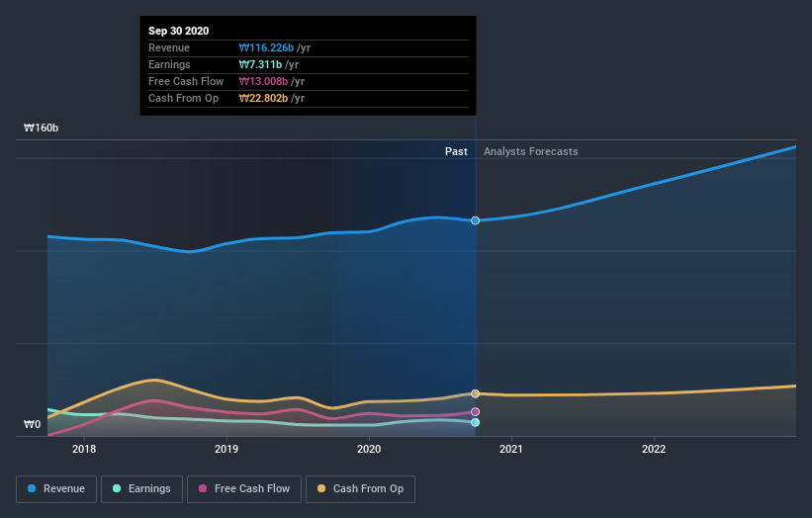
Task: Click the ₩0 y-axis label
Action: pyautogui.click(x=32, y=424)
